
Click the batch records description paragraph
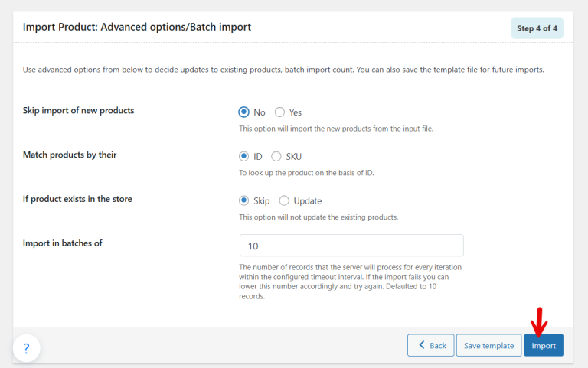pos(350,282)
